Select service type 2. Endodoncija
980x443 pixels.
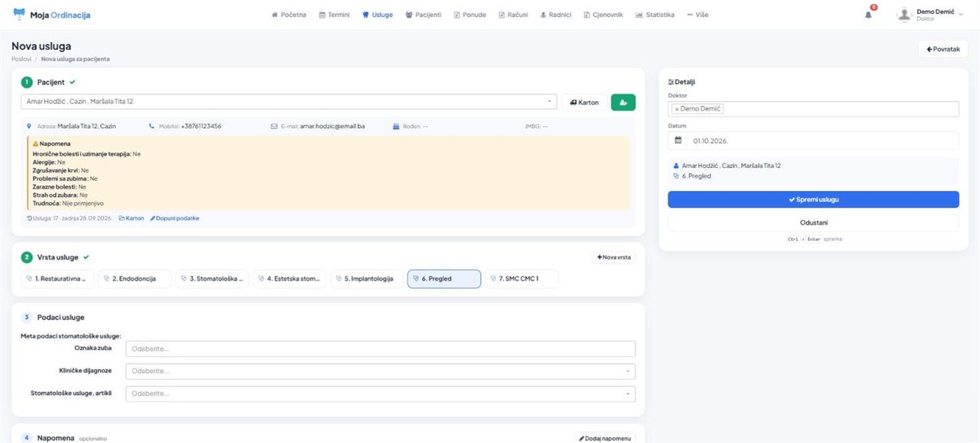pos(135,279)
